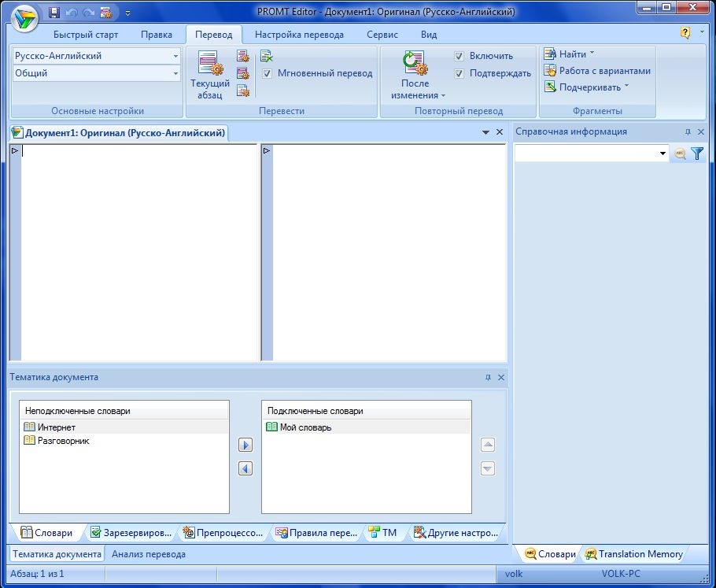
Task: Click the ABC search icon in Справочная информация
Action: pos(680,153)
